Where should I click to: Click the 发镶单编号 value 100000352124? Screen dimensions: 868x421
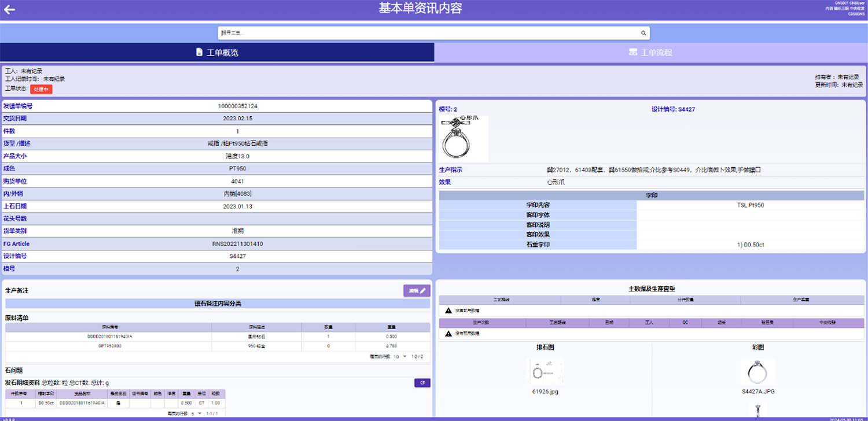[x=237, y=106]
